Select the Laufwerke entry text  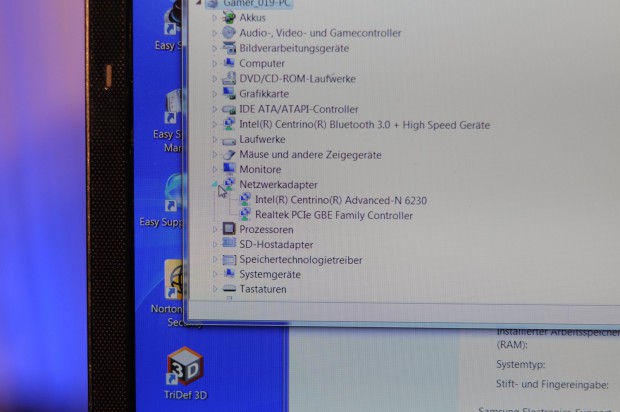262,140
